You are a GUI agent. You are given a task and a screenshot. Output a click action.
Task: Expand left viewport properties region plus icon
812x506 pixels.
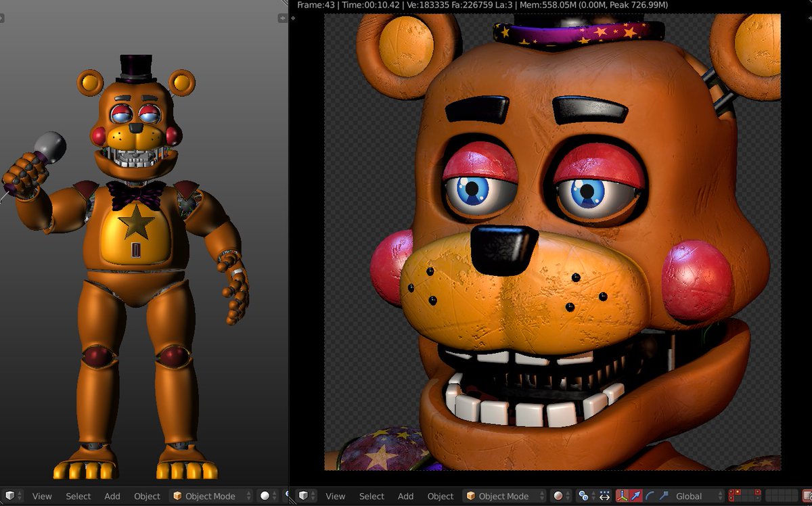pos(282,18)
